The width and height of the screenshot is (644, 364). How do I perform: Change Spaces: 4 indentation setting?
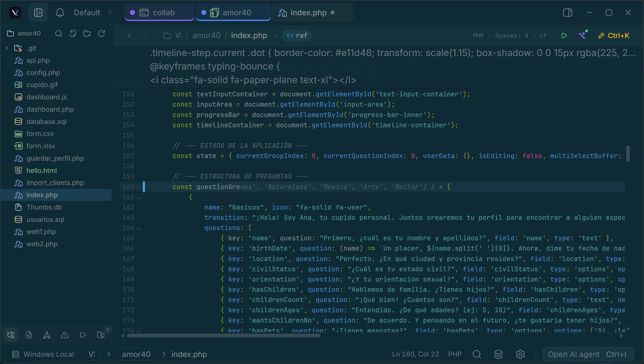[x=512, y=36]
